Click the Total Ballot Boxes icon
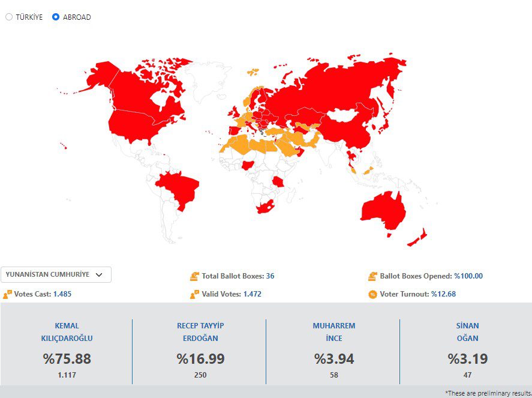This screenshot has height=398, width=532. (194, 276)
